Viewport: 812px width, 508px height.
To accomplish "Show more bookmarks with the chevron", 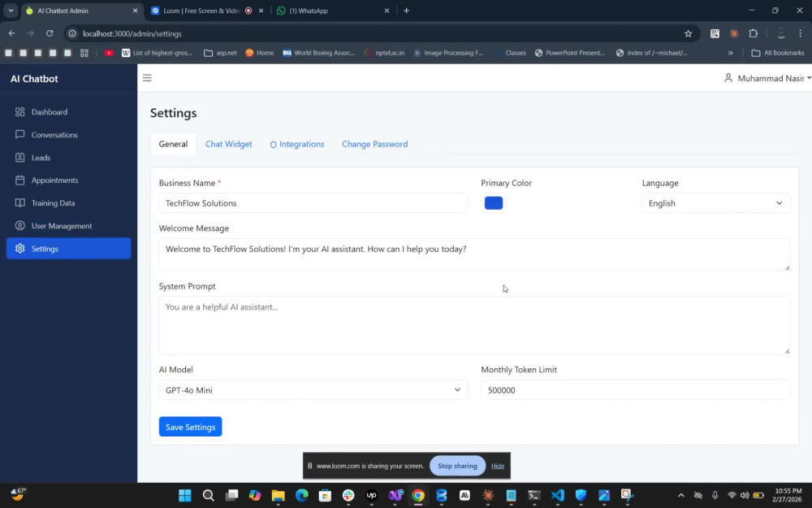I will click(731, 53).
